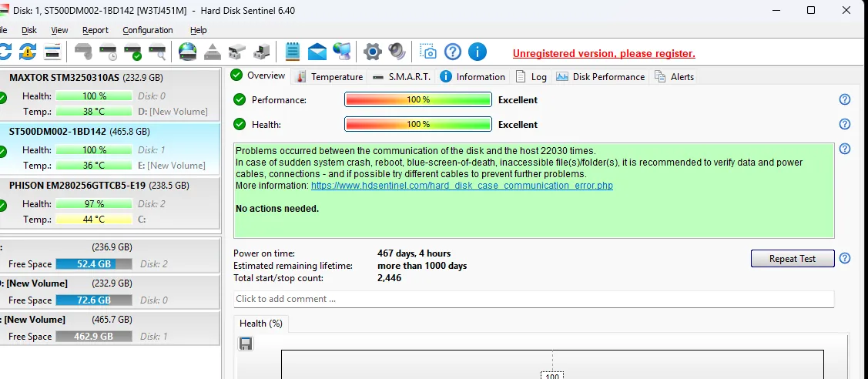Image resolution: width=868 pixels, height=379 pixels.
Task: Click the disk with magnifier surface test icon
Action: pos(157,52)
